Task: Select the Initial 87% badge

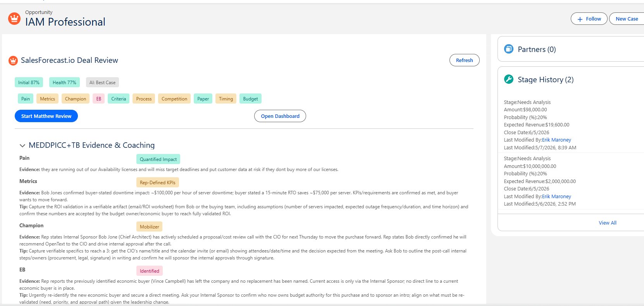Action: coord(29,83)
